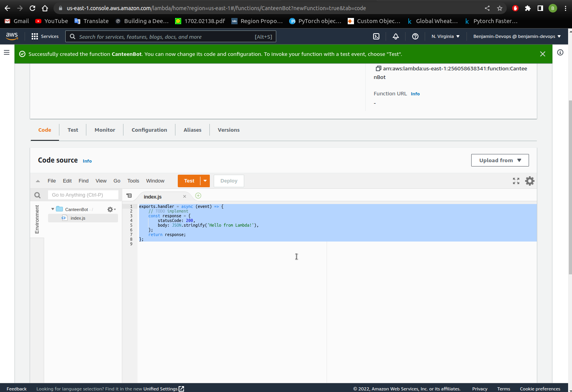Screen dimensions: 572x392
Task: Copy the function ARN
Action: click(378, 68)
